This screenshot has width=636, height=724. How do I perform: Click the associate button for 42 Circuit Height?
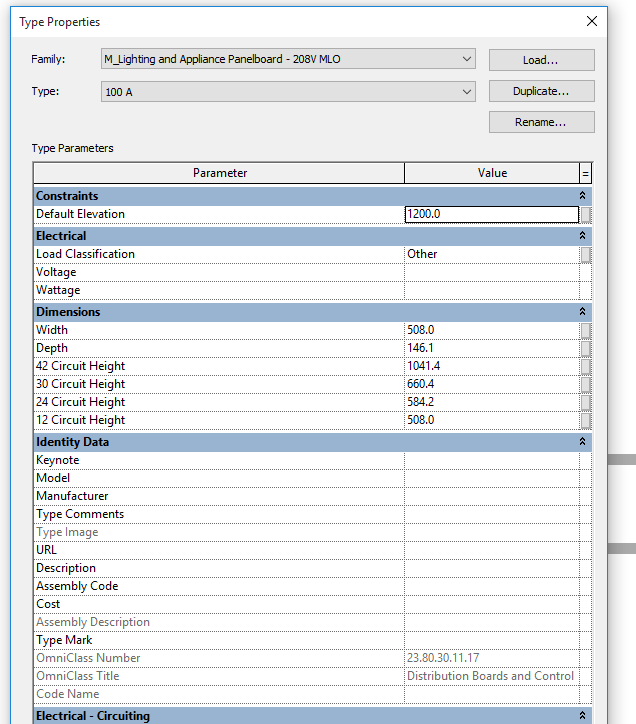click(x=586, y=367)
